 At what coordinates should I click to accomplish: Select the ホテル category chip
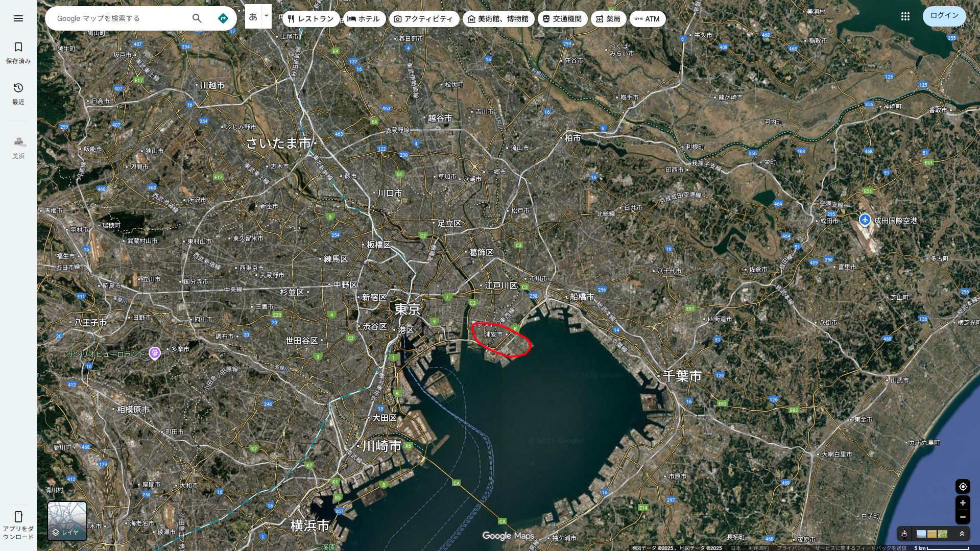[x=364, y=19]
